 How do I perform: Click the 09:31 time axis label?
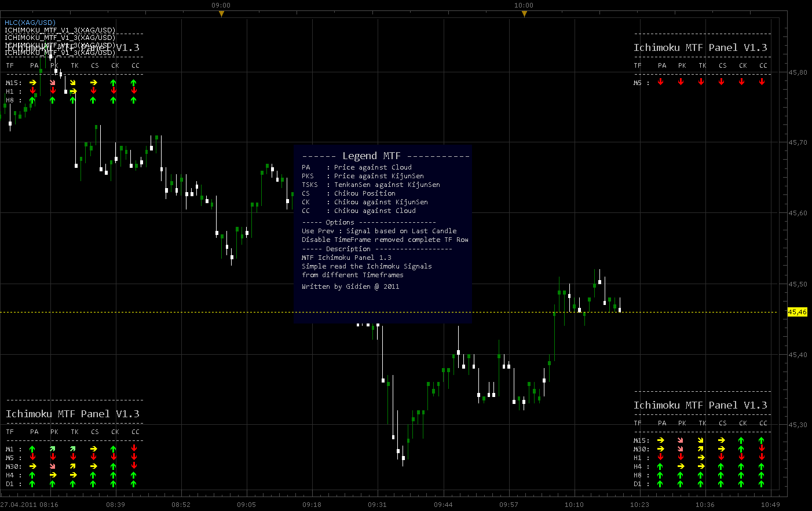pyautogui.click(x=377, y=505)
